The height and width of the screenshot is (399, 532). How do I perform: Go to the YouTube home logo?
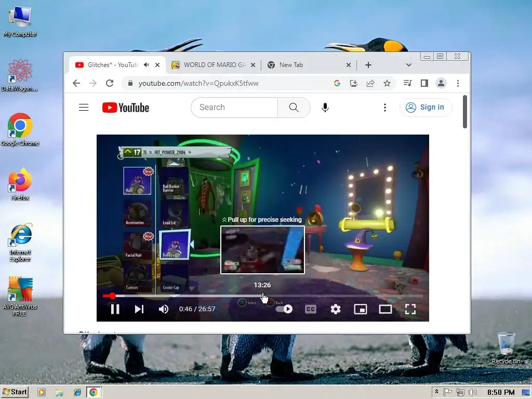126,108
